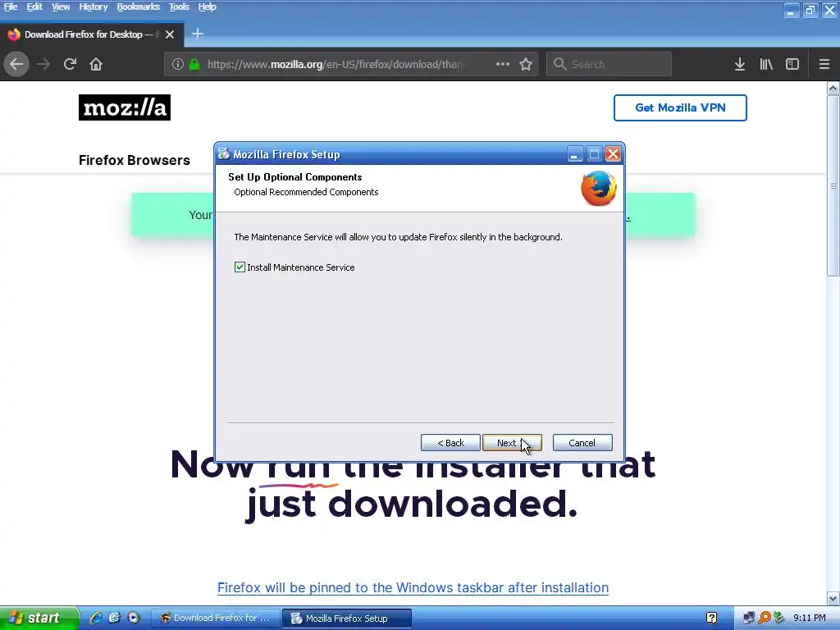Launch the second quick launch browser icon
Viewport: 840px width, 630px height.
tap(114, 618)
